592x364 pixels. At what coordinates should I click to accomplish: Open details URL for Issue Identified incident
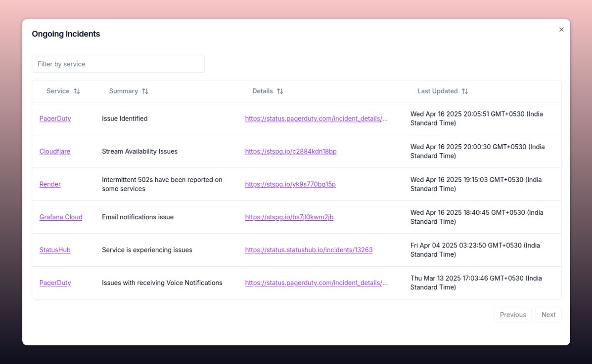(x=316, y=118)
